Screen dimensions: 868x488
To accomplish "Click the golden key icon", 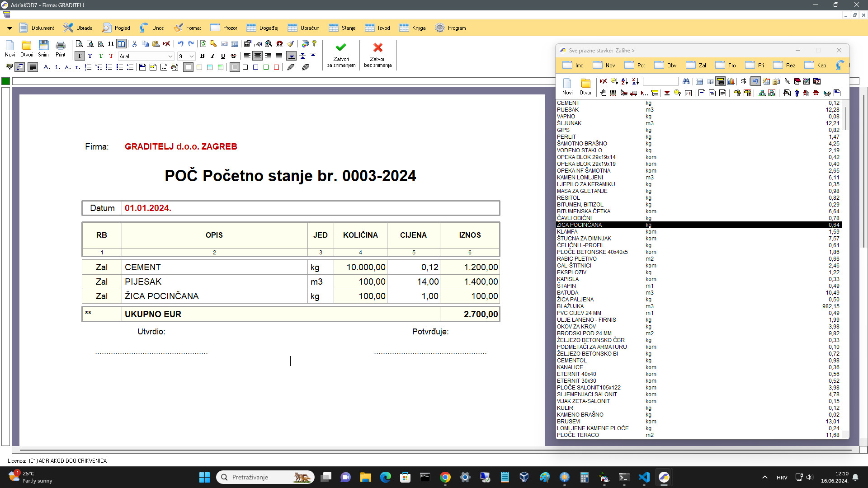I will coord(213,44).
